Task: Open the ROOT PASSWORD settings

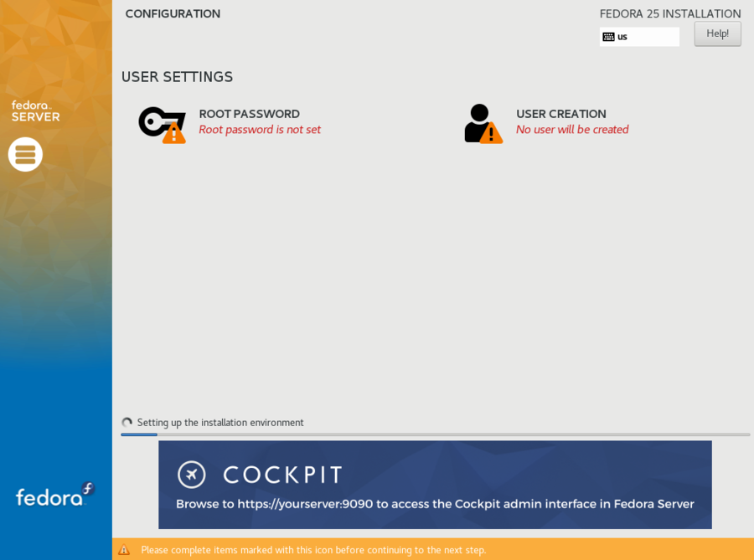Action: (x=249, y=114)
